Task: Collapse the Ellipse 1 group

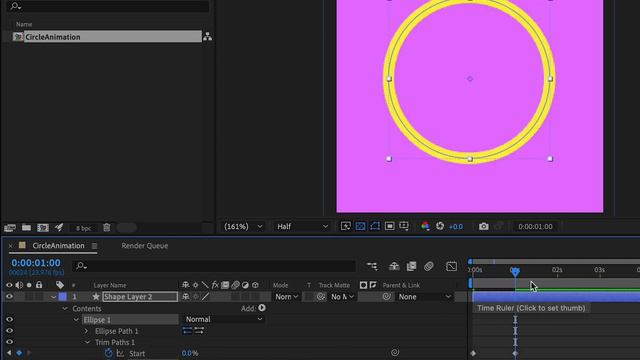Action: 76,320
